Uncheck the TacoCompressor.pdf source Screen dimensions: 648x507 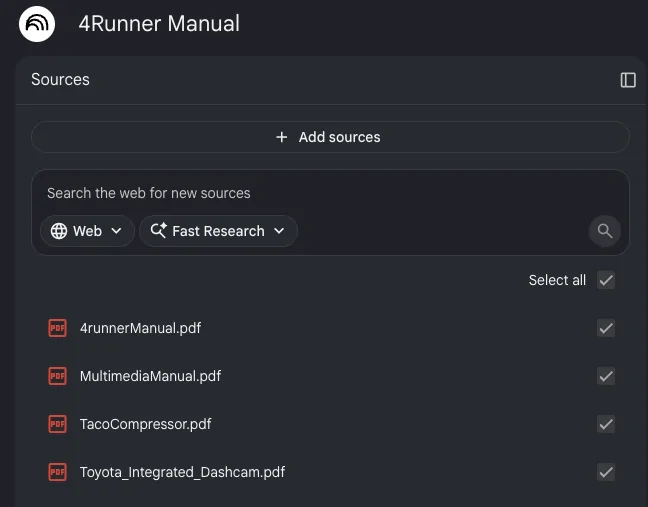pyautogui.click(x=606, y=424)
